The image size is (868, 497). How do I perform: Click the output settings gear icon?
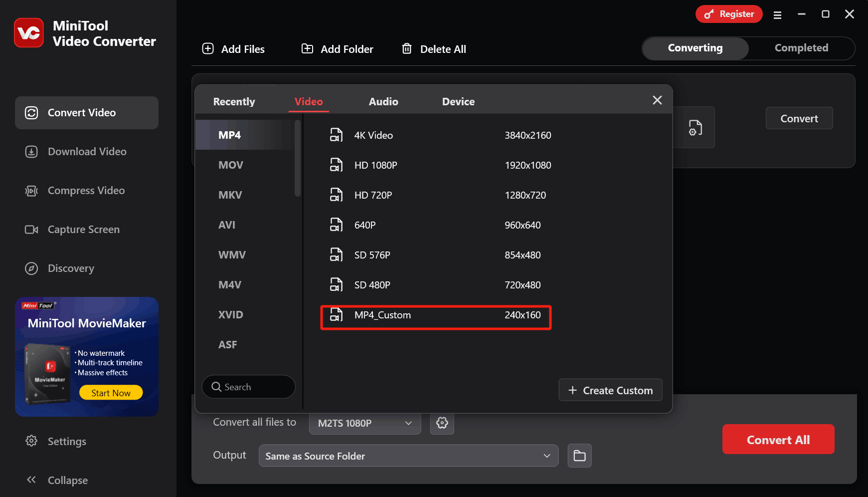[442, 423]
